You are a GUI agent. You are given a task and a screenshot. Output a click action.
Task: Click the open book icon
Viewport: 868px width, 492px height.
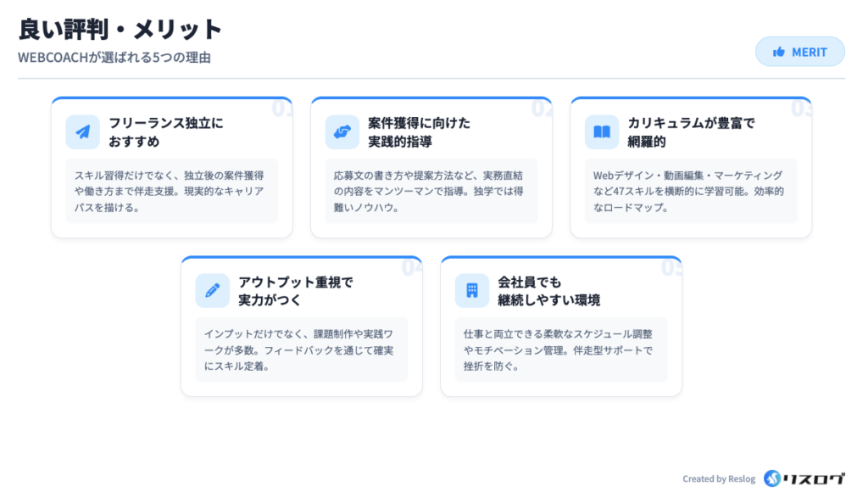tap(602, 131)
